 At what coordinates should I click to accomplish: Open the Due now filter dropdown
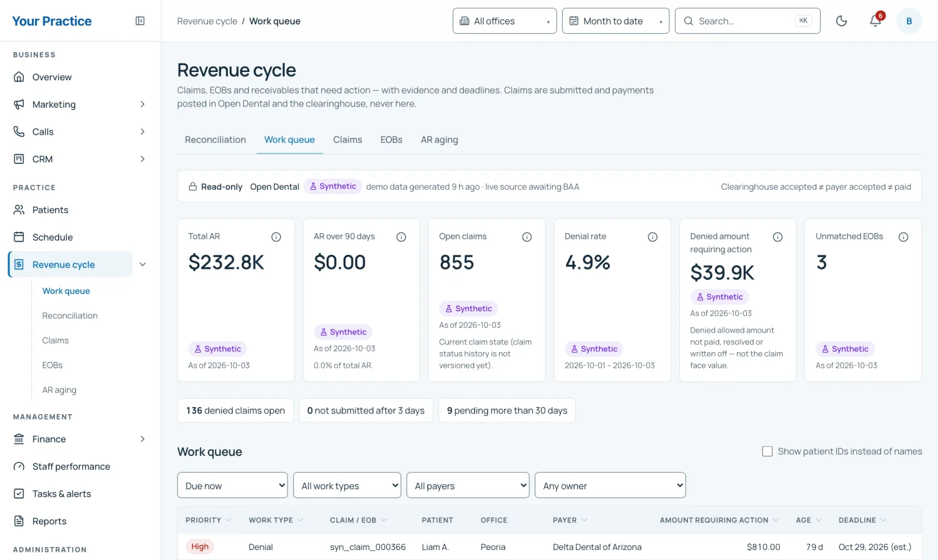point(232,486)
